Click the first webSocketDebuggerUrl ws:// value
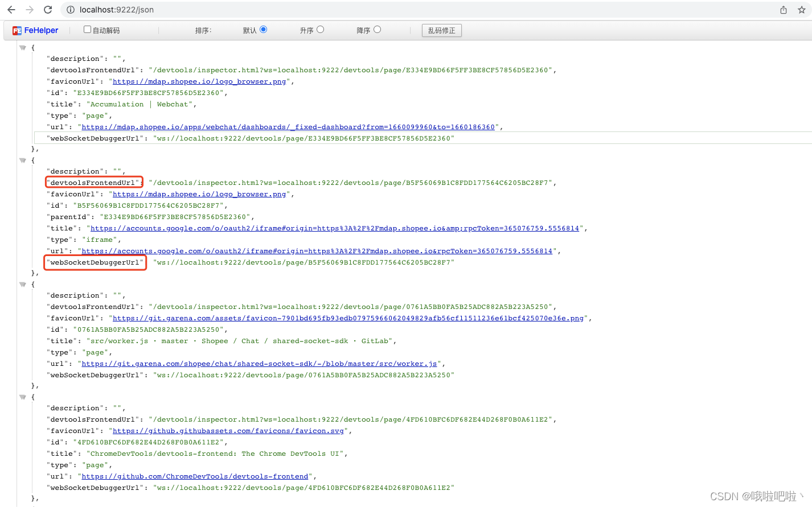812x507 pixels. tap(304, 138)
